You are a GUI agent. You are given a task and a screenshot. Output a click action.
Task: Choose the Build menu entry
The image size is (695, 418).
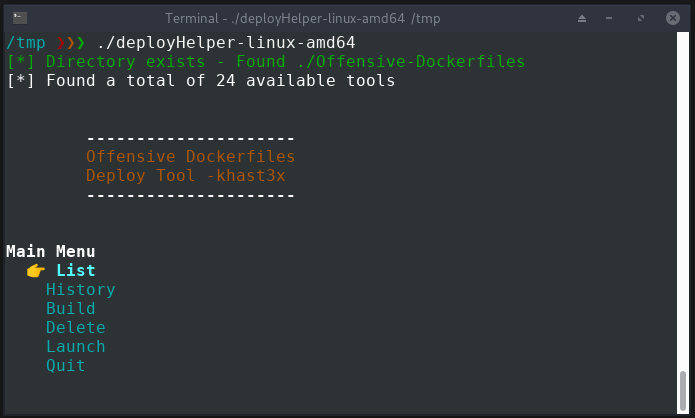pos(70,309)
